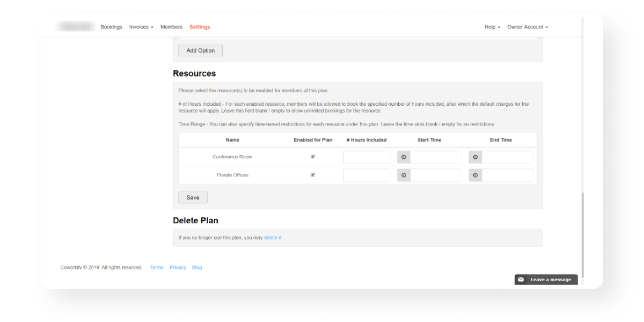Go to the Bookings page
Screen dimensions: 644x322
(x=111, y=27)
